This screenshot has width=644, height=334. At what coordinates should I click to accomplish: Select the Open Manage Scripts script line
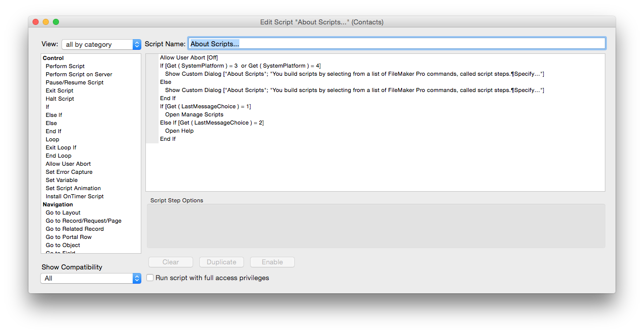click(194, 114)
